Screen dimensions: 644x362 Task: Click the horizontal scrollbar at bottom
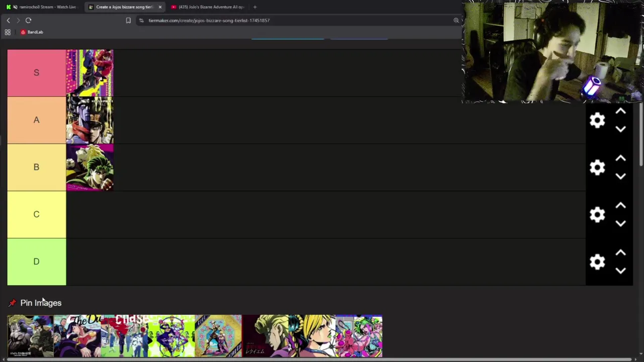[x=319, y=360]
